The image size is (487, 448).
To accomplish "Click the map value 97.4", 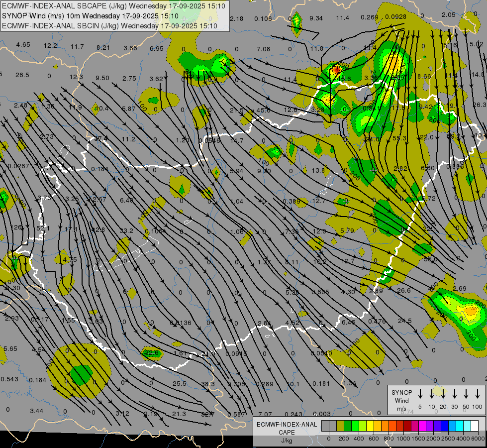I will [x=100, y=138].
